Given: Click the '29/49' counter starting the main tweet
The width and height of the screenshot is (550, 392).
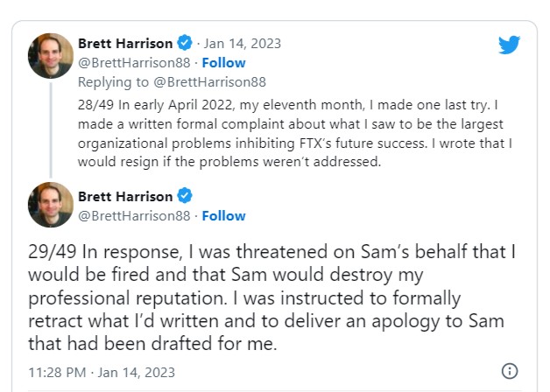Looking at the screenshot, I should [52, 253].
